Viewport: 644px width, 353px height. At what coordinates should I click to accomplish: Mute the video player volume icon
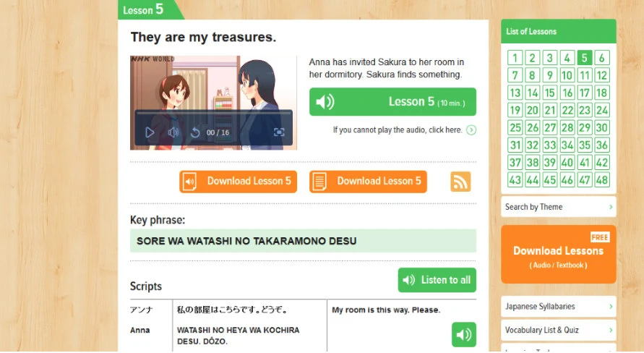(173, 132)
